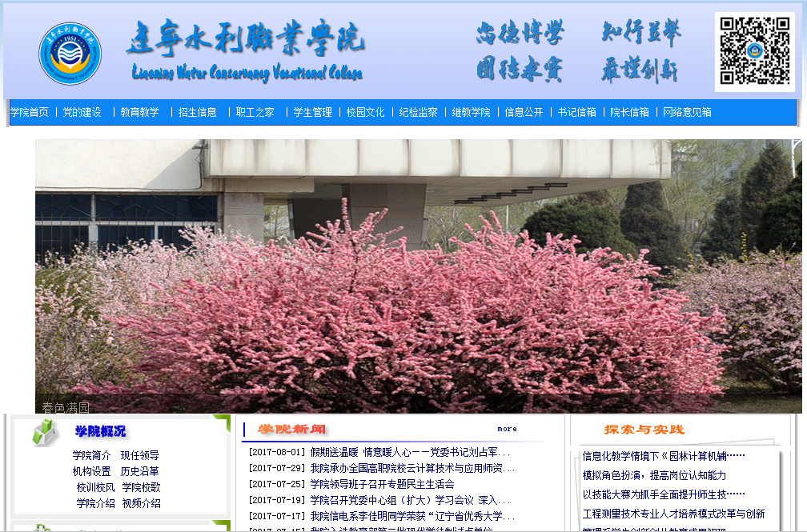Open 网络意见箱 from the navigation bar
Viewport: 807px width, 532px height.
tap(687, 113)
